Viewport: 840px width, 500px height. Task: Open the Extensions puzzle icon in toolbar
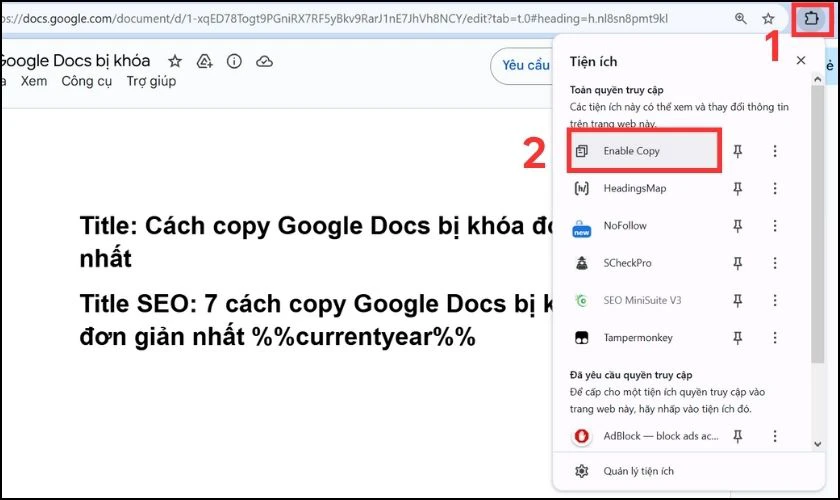[811, 19]
